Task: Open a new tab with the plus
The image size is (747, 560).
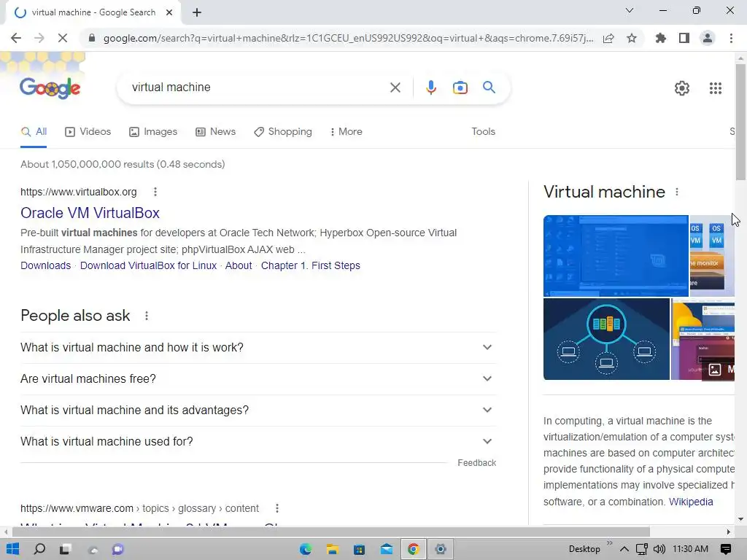Action: pyautogui.click(x=197, y=12)
